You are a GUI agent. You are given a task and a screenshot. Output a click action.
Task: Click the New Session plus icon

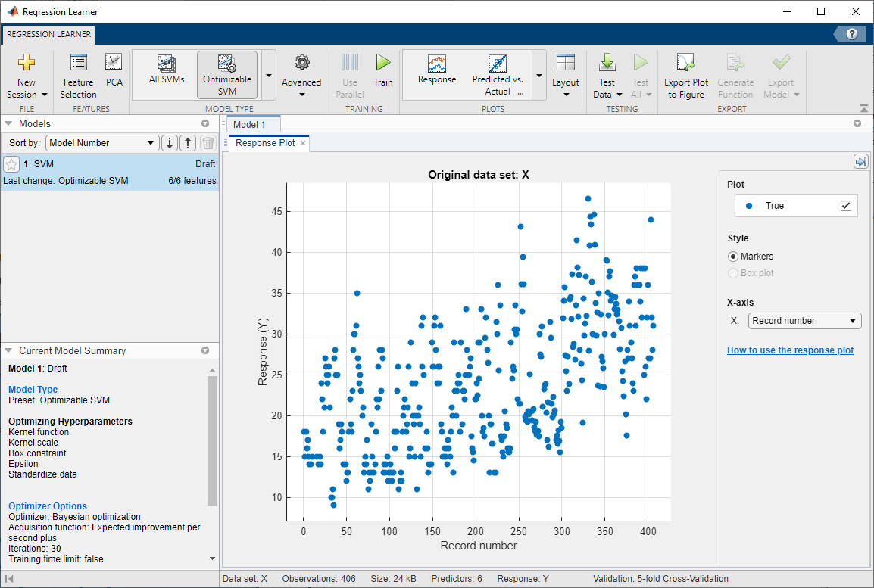[27, 63]
